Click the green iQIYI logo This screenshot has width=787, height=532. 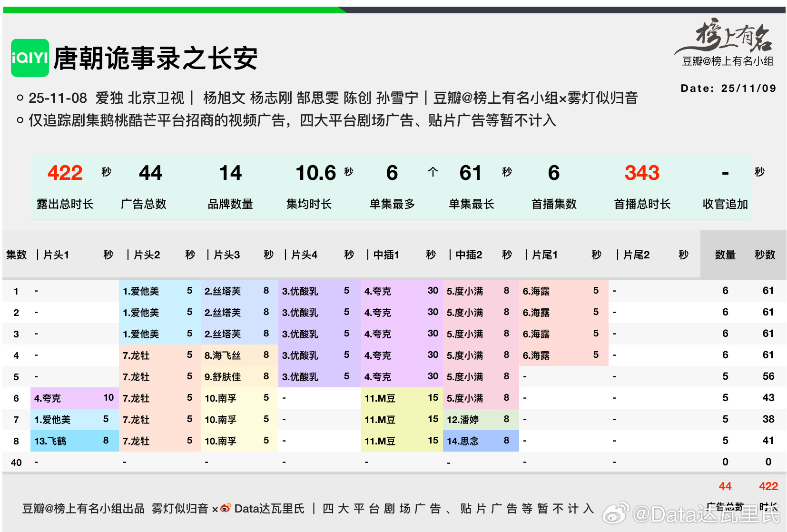[x=30, y=58]
